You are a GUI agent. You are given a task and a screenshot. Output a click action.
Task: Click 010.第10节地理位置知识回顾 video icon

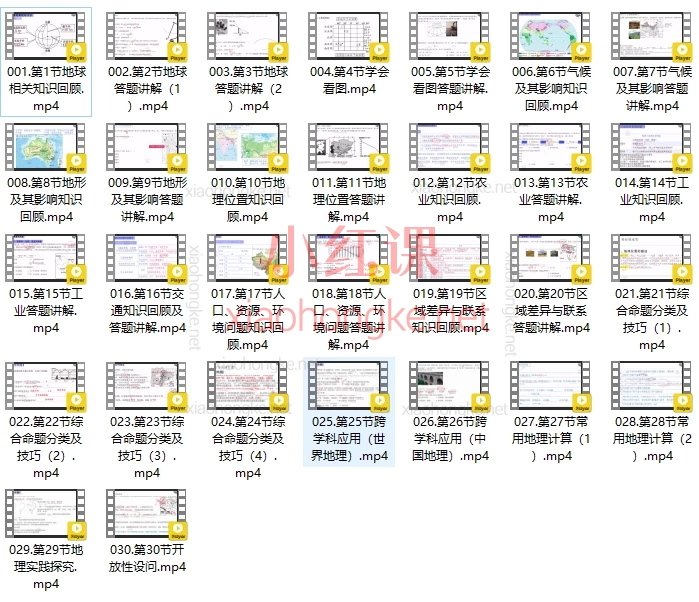point(247,149)
